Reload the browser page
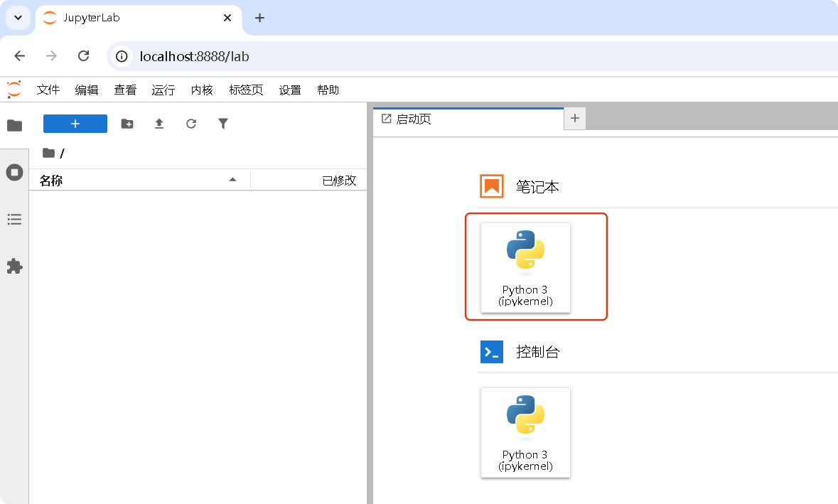The image size is (838, 504). [83, 56]
